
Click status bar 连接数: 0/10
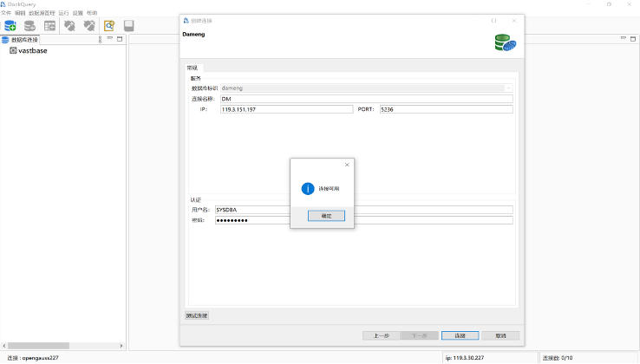coord(557,358)
